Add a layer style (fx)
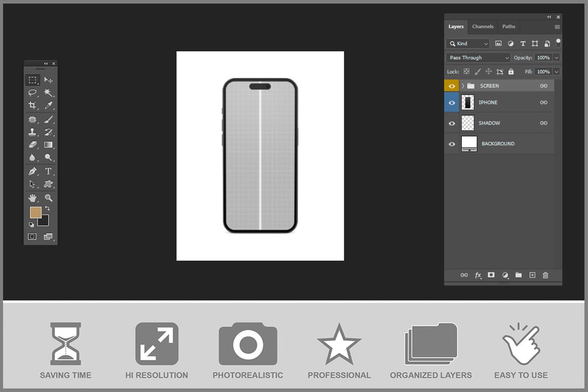 click(478, 275)
